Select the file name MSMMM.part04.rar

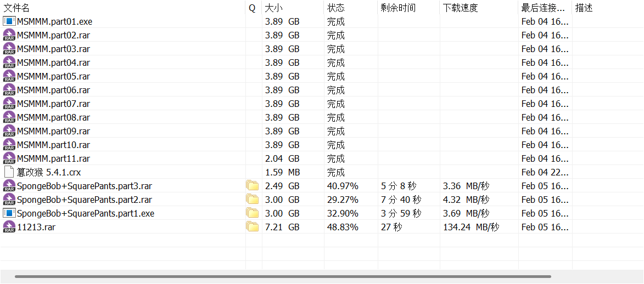[x=53, y=63]
